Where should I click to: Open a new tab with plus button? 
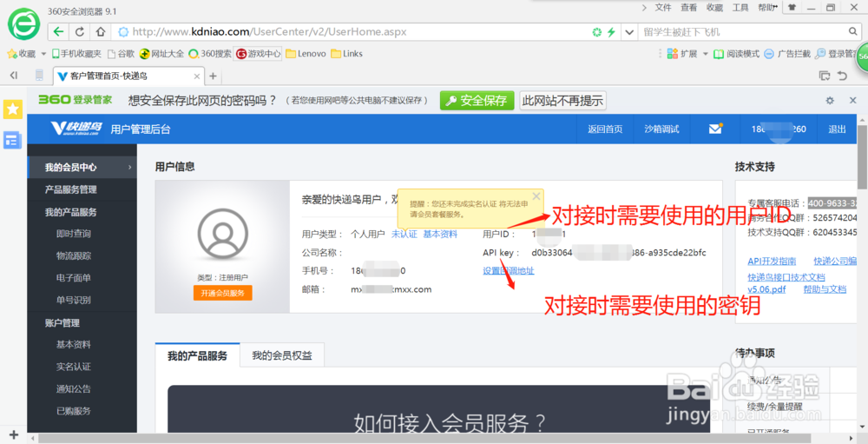[x=213, y=76]
